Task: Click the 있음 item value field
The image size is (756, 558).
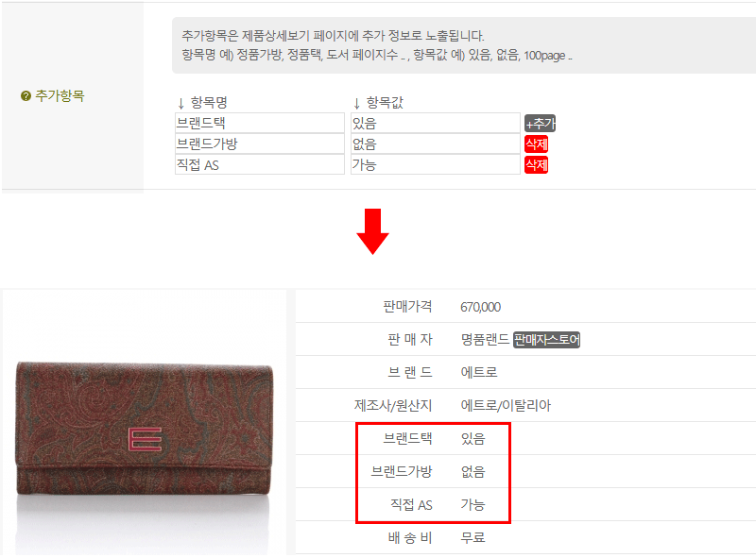Action: (436, 123)
